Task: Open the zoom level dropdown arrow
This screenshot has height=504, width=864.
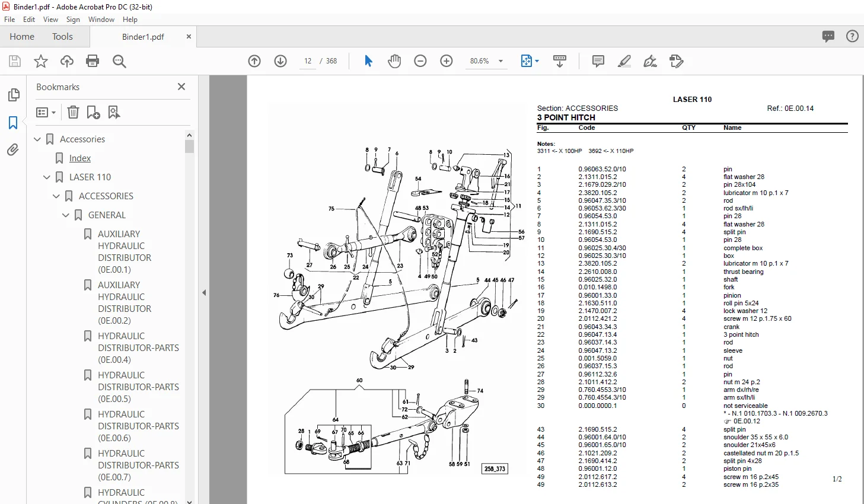Action: point(500,61)
